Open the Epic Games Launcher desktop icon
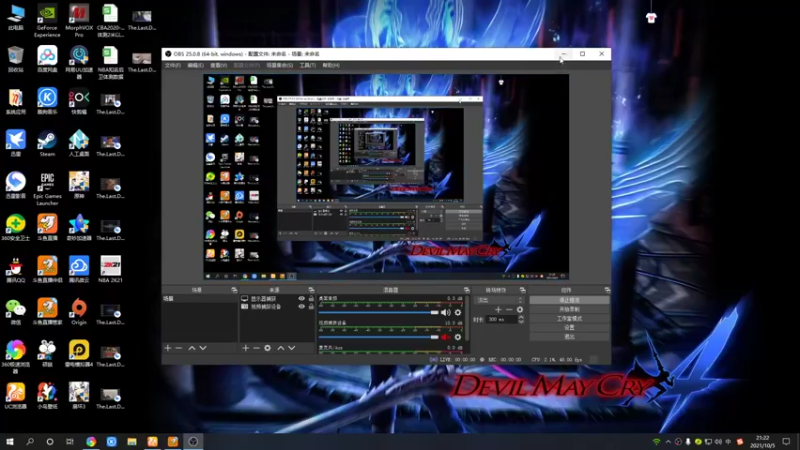The height and width of the screenshot is (450, 800). tap(47, 188)
